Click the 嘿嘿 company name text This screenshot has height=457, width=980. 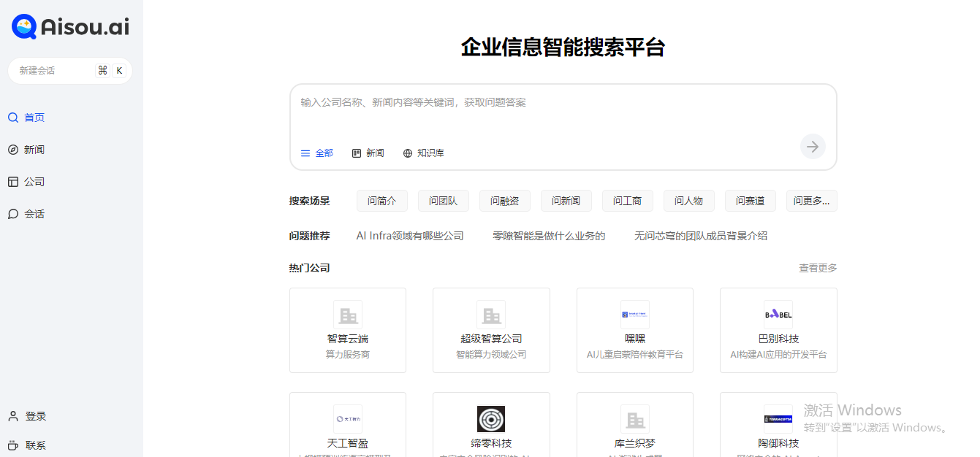[635, 339]
